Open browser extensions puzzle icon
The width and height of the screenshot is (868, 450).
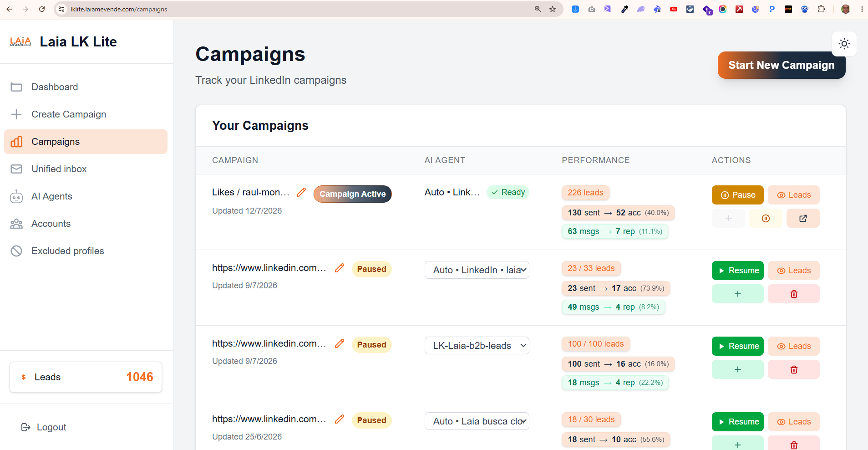[821, 9]
